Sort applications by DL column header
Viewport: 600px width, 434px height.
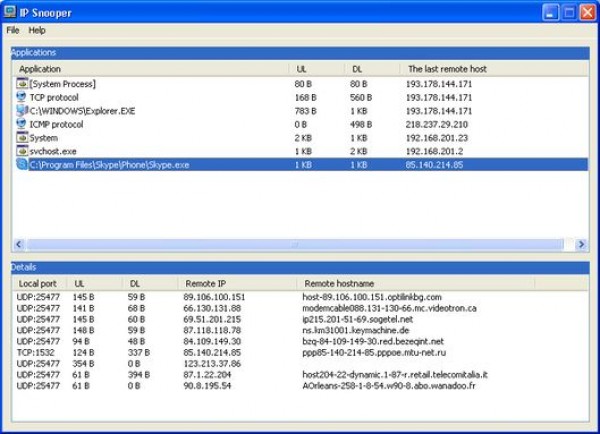372,69
